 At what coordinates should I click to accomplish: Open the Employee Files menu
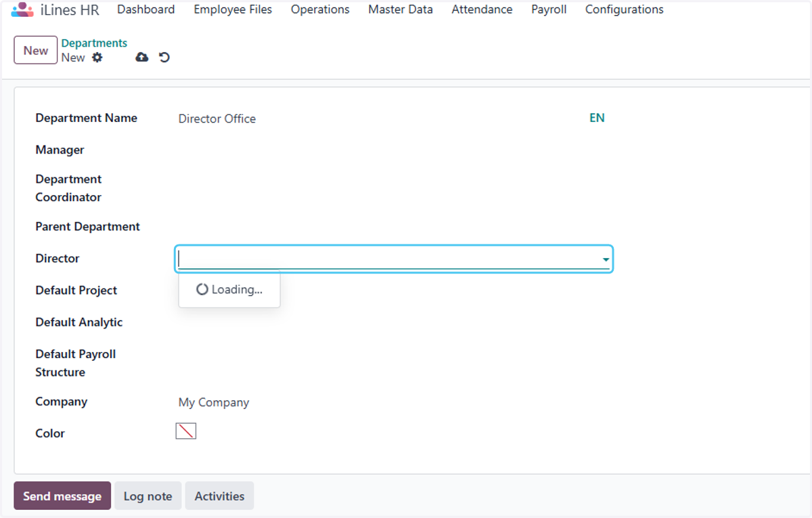[233, 9]
